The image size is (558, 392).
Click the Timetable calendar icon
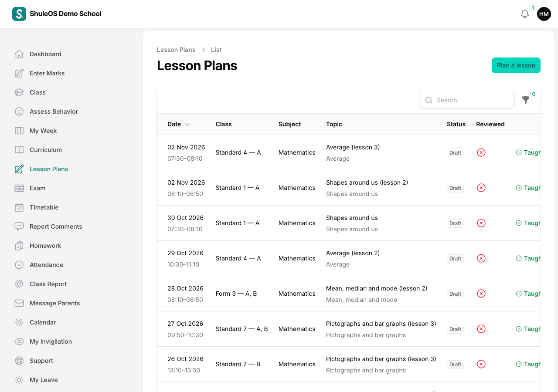19,207
